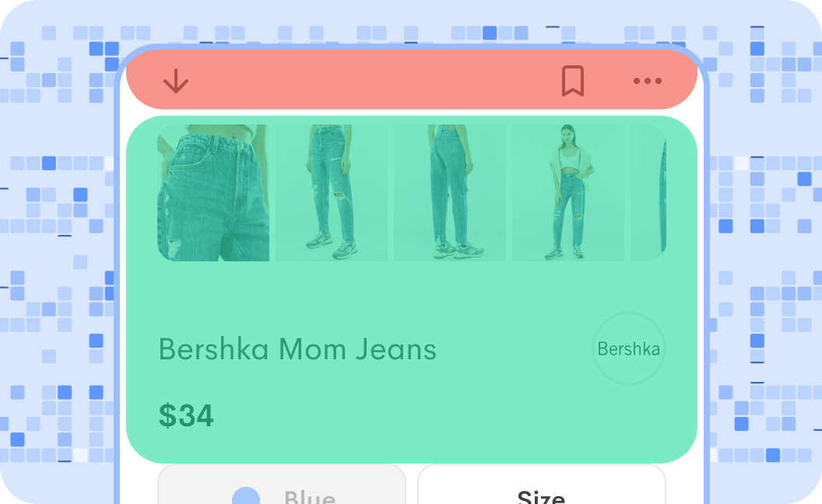Select the Bershka brand logo circle
The image size is (822, 504).
628,348
